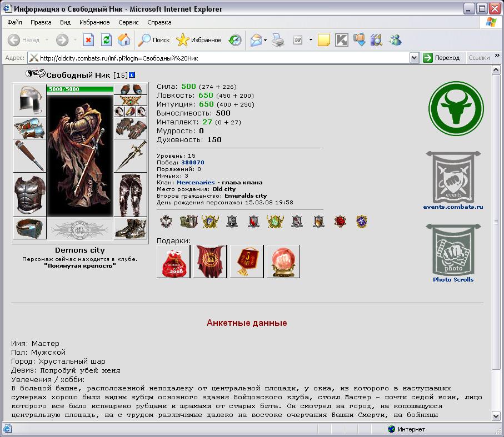Open the 380070 wins link
This screenshot has height=437, width=504.
coord(192,163)
